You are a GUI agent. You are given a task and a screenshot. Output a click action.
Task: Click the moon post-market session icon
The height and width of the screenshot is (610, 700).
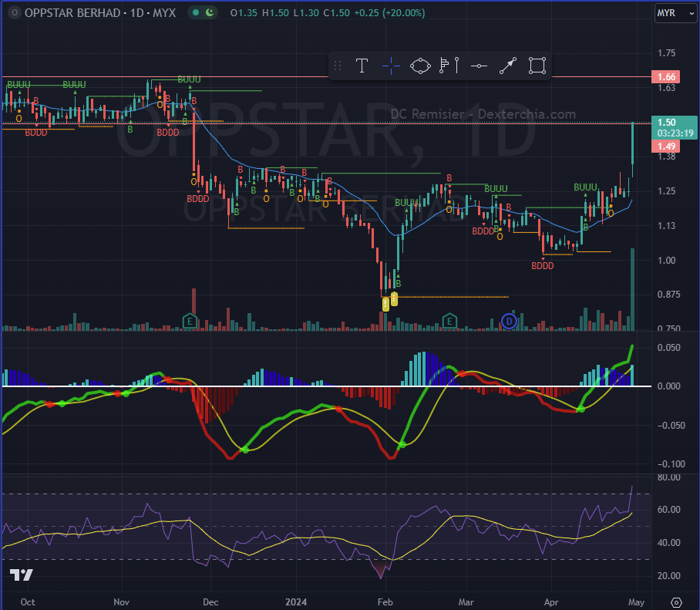pos(210,12)
